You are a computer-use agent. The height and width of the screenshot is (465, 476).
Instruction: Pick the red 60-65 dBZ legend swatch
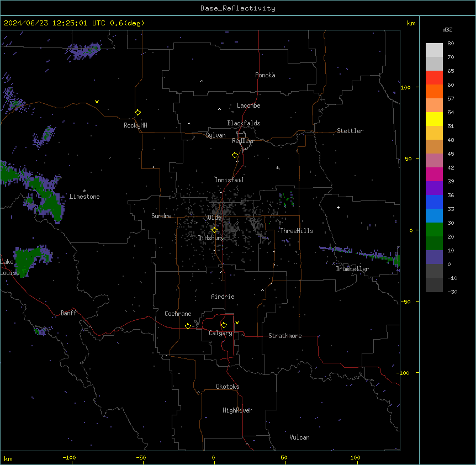tap(434, 78)
